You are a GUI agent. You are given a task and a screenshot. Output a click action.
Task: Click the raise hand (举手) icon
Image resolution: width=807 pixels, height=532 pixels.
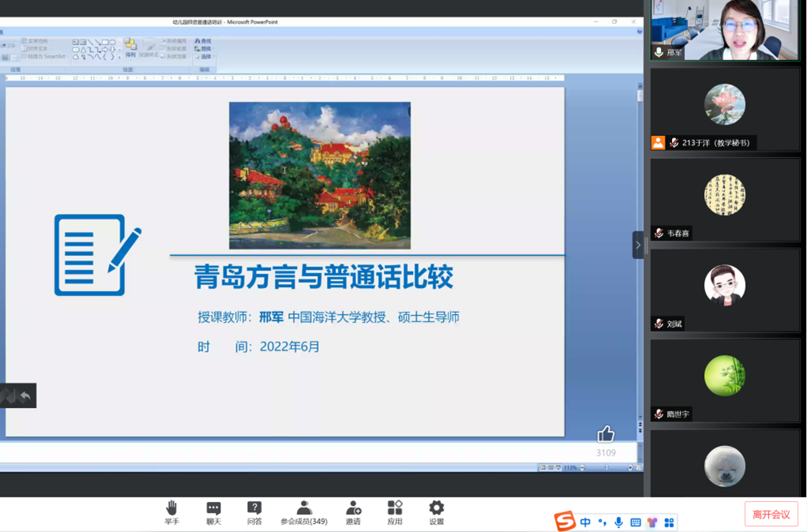tap(171, 507)
